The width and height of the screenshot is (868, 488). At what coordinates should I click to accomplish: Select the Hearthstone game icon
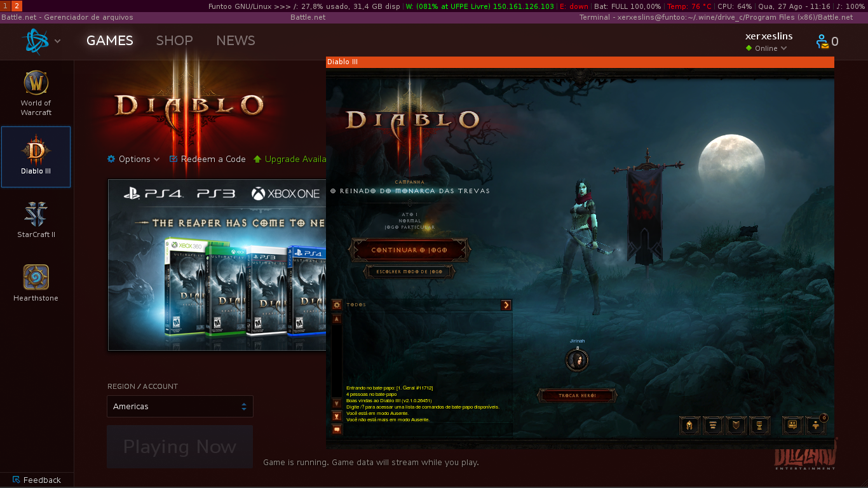[x=36, y=283]
